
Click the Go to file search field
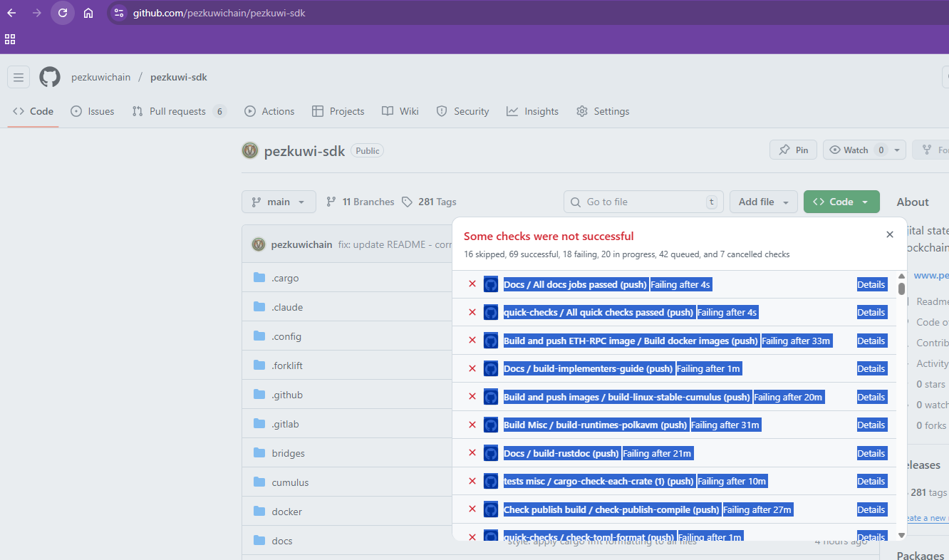[x=643, y=202]
